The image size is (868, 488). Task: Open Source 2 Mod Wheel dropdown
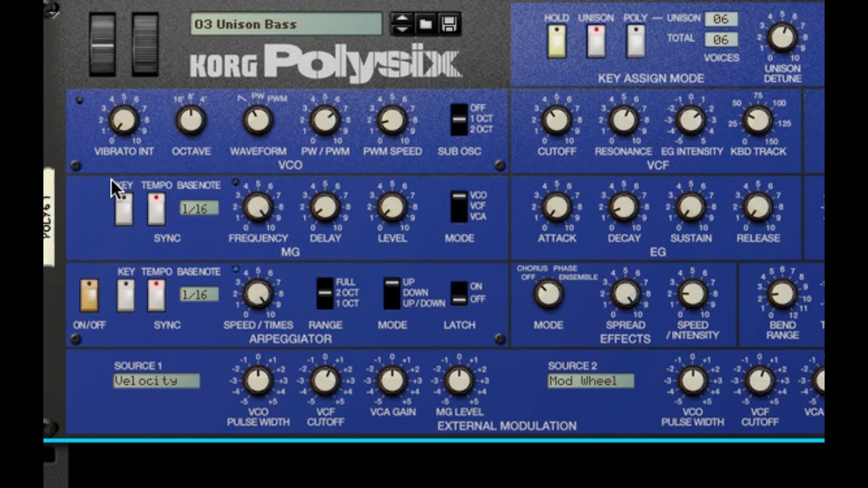click(591, 381)
